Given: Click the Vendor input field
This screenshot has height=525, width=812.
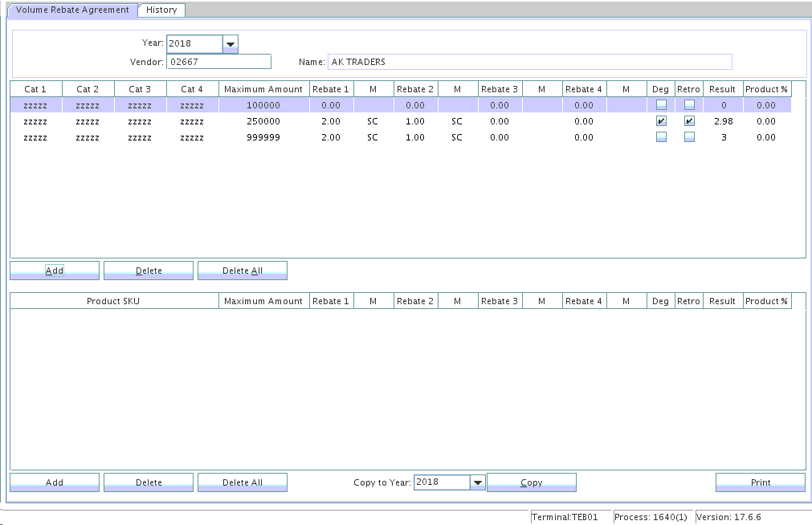Looking at the screenshot, I should [x=218, y=62].
